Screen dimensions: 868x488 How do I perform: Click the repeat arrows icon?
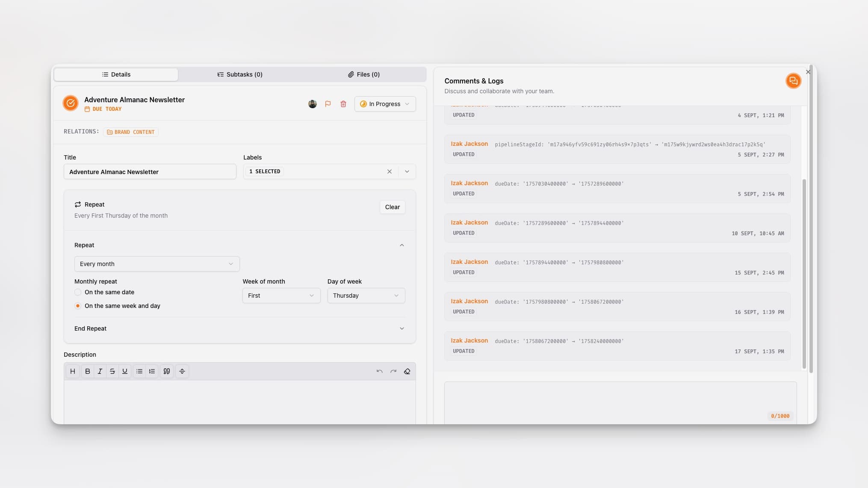point(78,204)
